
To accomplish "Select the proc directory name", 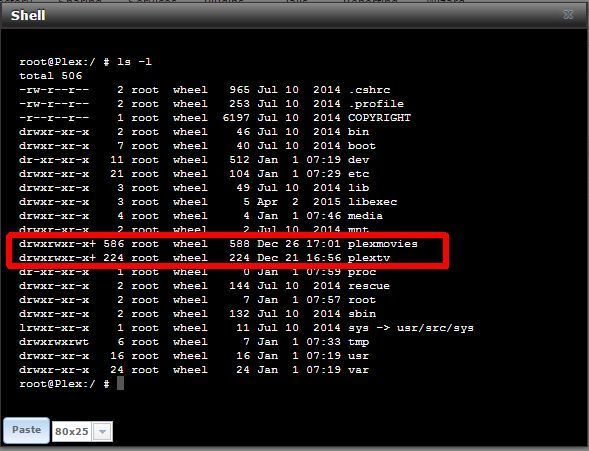I will (x=362, y=272).
